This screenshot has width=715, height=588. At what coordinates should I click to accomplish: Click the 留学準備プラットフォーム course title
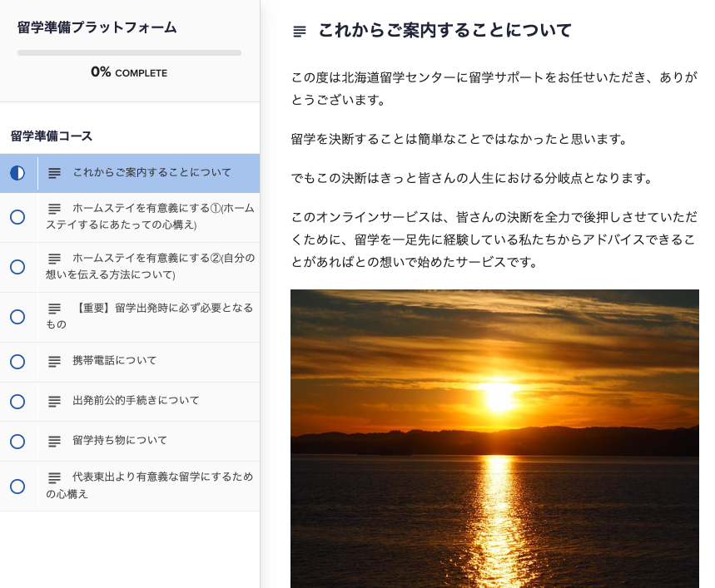(97, 27)
